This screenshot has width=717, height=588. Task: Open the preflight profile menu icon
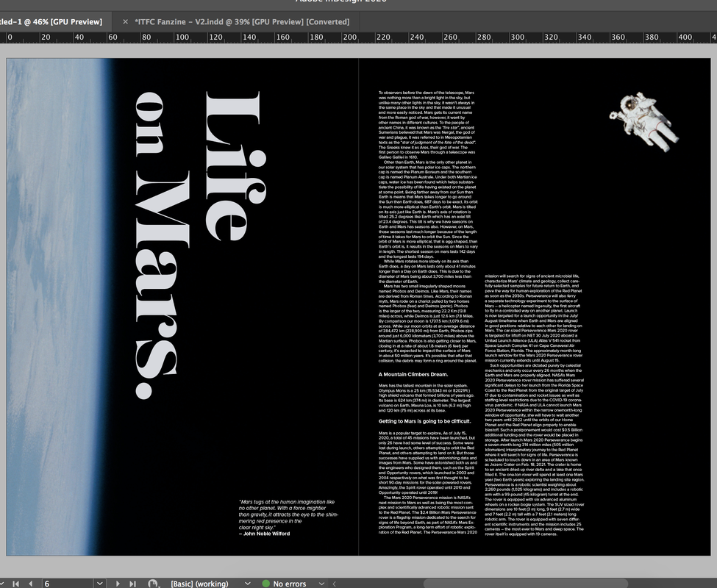tap(154, 584)
